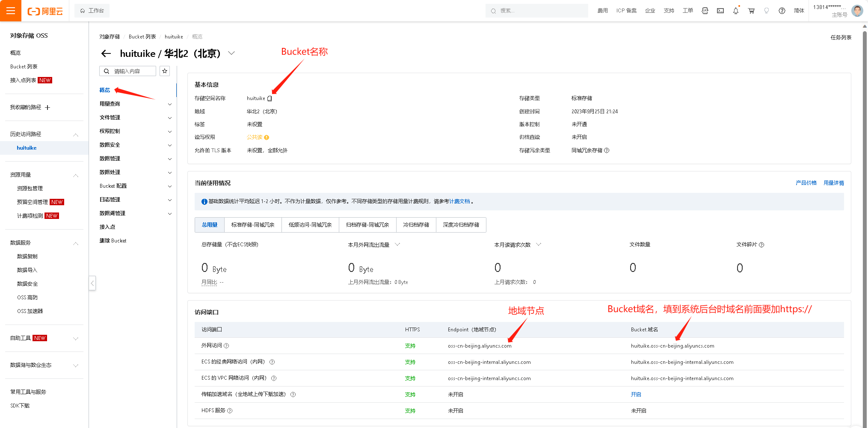Click the help icon next to 外网访问
Viewport: 868px width, 428px height.
click(226, 345)
